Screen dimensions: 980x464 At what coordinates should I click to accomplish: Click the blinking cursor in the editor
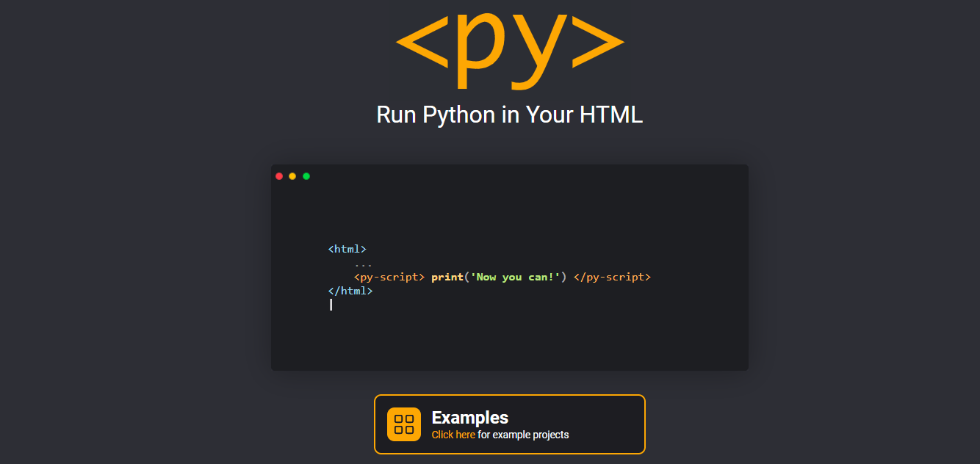tap(331, 305)
